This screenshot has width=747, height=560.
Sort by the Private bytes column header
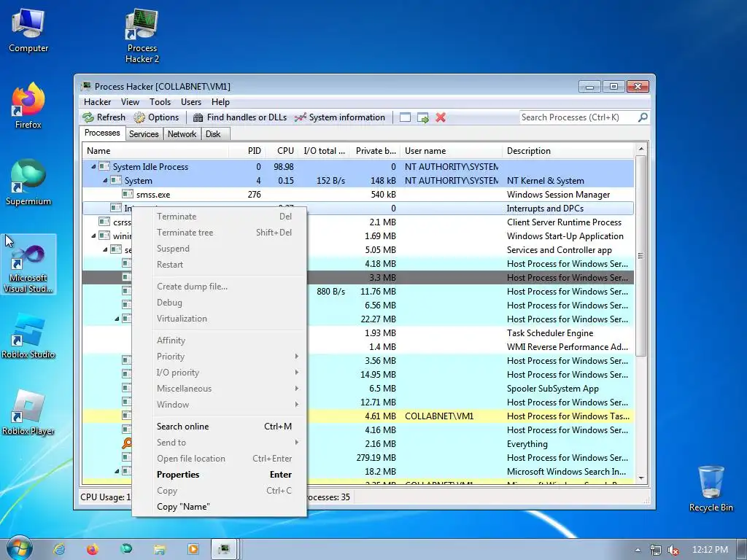tap(374, 151)
